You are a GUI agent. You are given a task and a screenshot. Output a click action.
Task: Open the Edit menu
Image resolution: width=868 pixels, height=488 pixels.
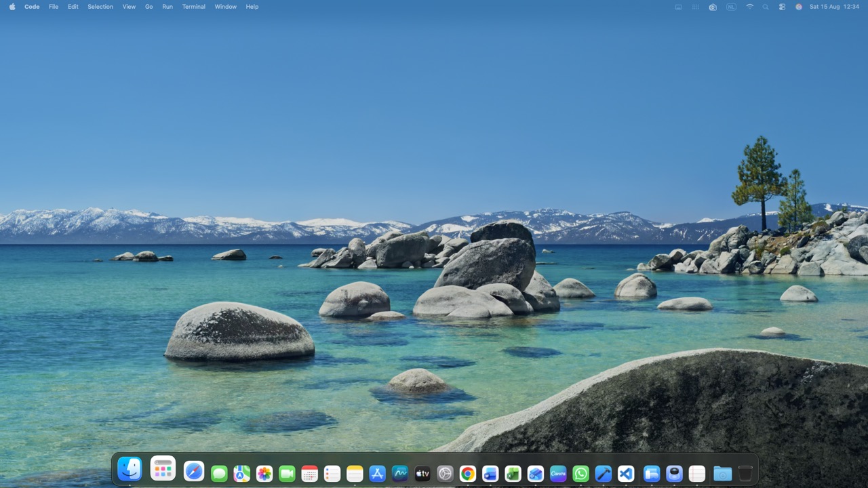click(x=73, y=7)
